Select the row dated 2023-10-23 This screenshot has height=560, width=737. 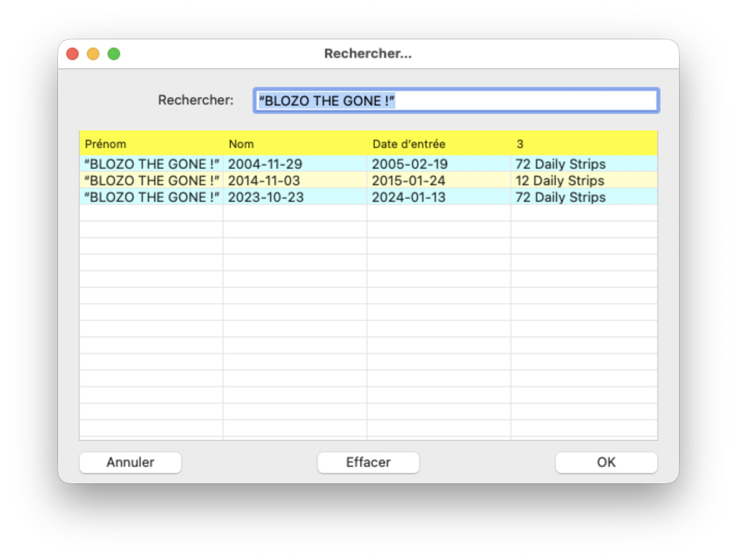[x=266, y=197]
